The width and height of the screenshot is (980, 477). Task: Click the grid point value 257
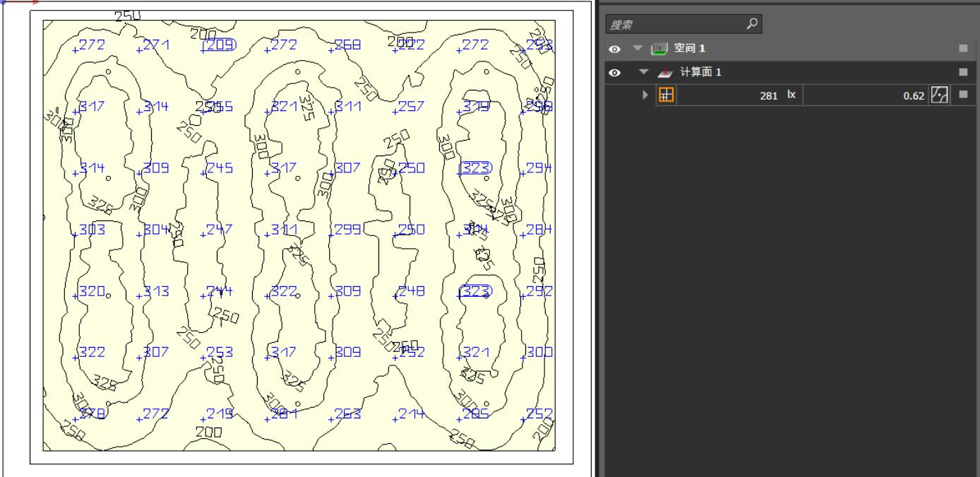pos(412,107)
